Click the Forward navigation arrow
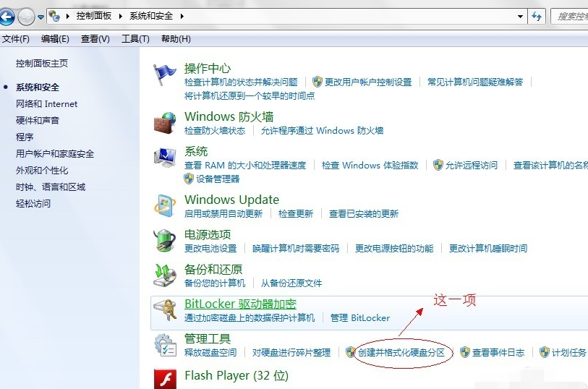The width and height of the screenshot is (588, 389). pyautogui.click(x=26, y=17)
